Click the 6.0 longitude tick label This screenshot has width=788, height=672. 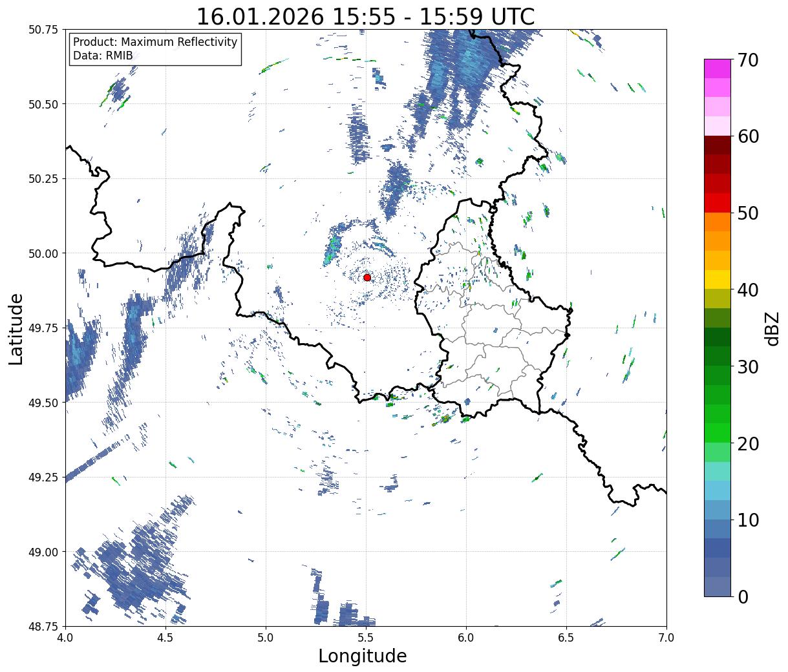click(466, 638)
